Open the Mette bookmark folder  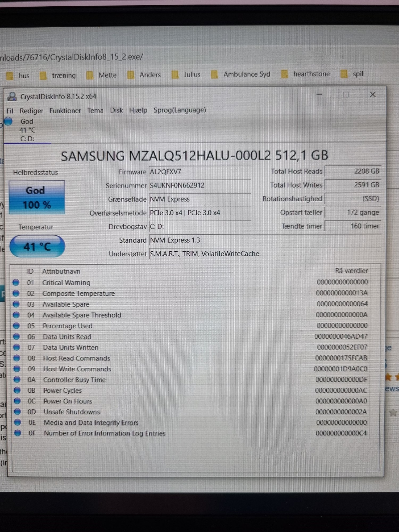click(101, 75)
